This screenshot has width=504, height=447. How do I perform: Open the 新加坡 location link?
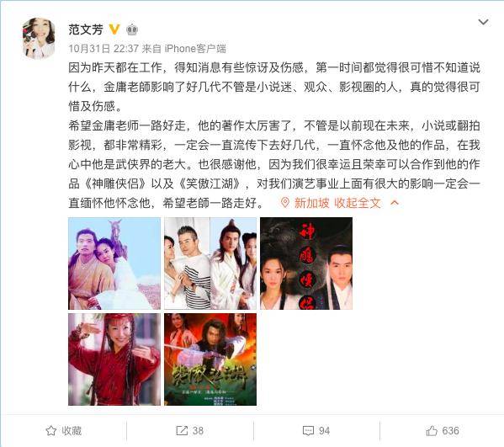pos(312,203)
